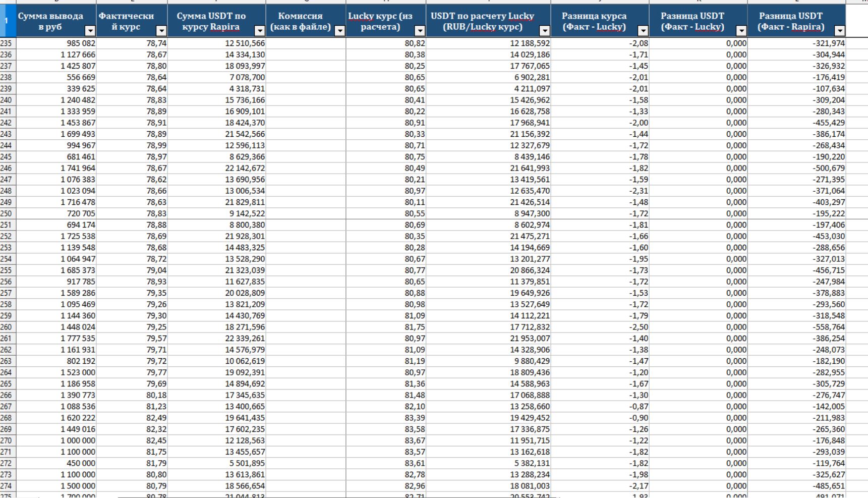Open Разница курса (Факт - Lucky) filter dropdown
Screen dimensions: 868x498
[643, 31]
